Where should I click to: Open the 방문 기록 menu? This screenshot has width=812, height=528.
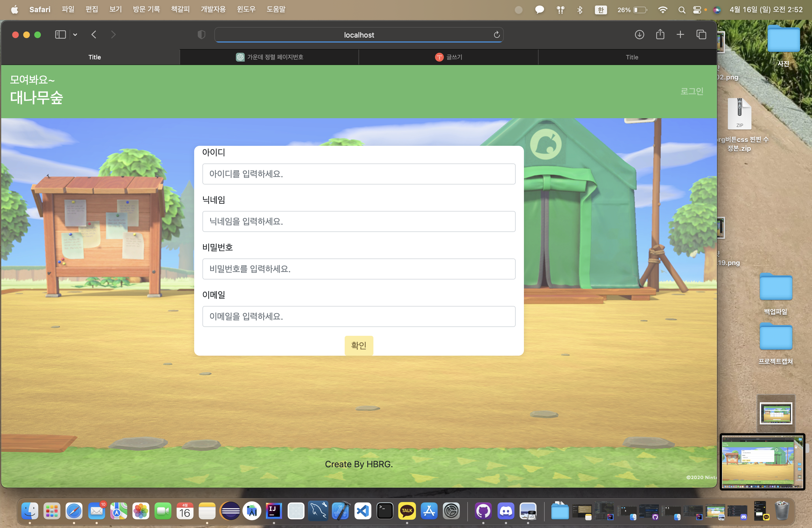pos(146,10)
